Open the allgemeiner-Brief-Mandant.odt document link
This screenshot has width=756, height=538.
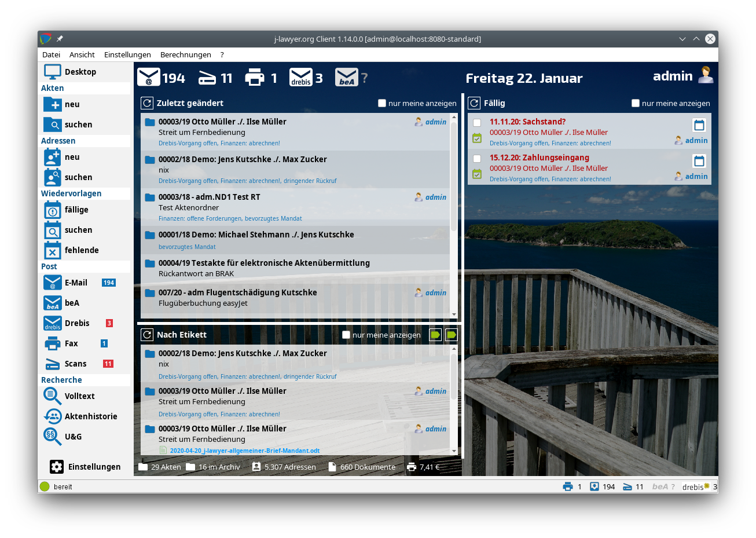tap(244, 451)
